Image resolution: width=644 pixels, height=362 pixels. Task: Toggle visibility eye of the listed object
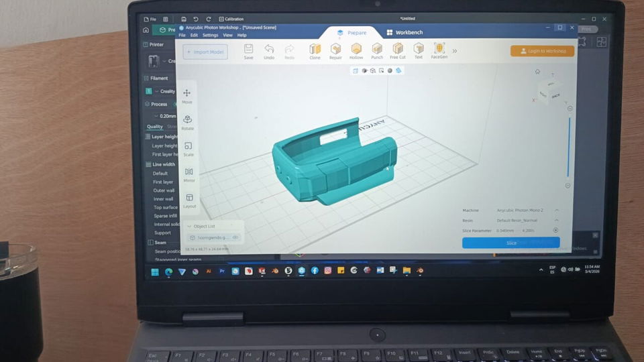coord(235,237)
